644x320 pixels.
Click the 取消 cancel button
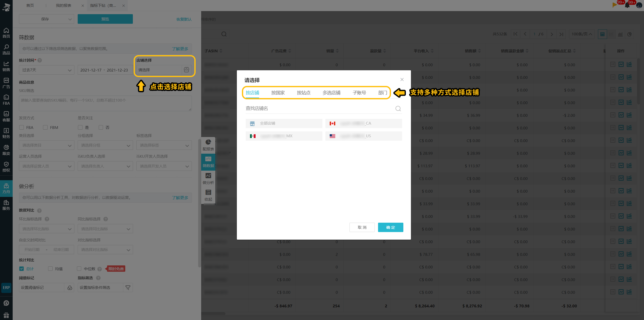point(362,227)
